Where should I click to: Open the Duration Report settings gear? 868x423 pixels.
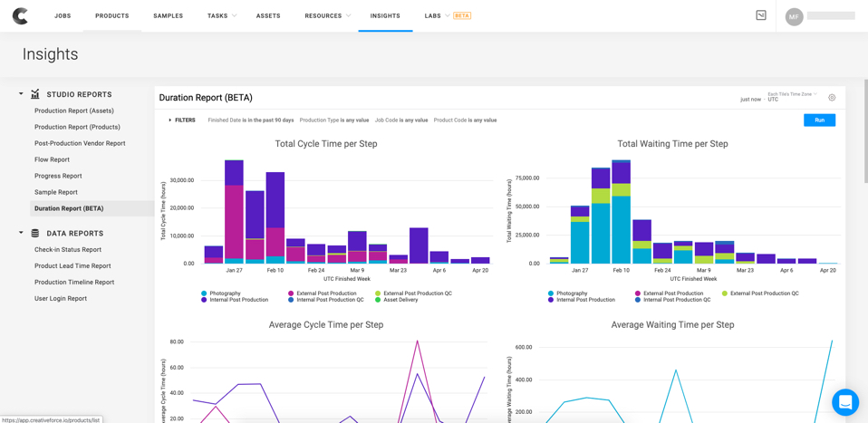coord(832,98)
